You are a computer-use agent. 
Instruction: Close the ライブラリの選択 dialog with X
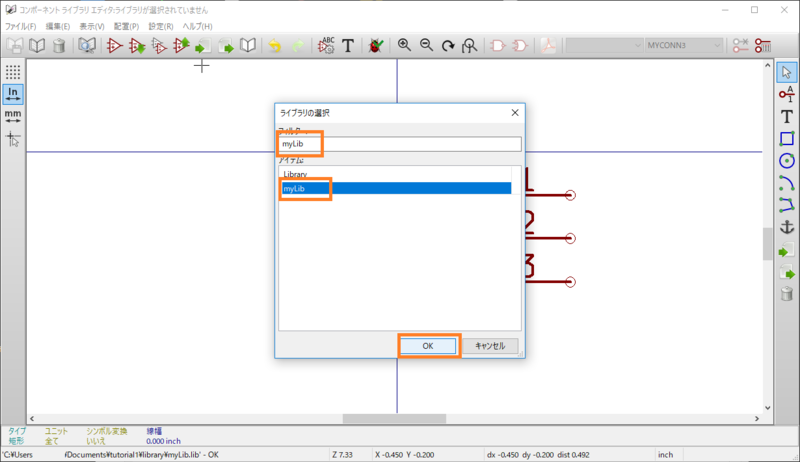515,113
